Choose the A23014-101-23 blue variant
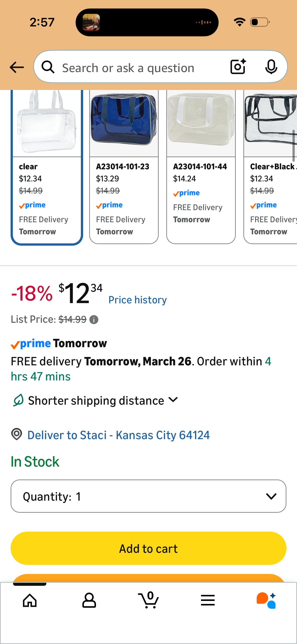The image size is (297, 644). 124,167
